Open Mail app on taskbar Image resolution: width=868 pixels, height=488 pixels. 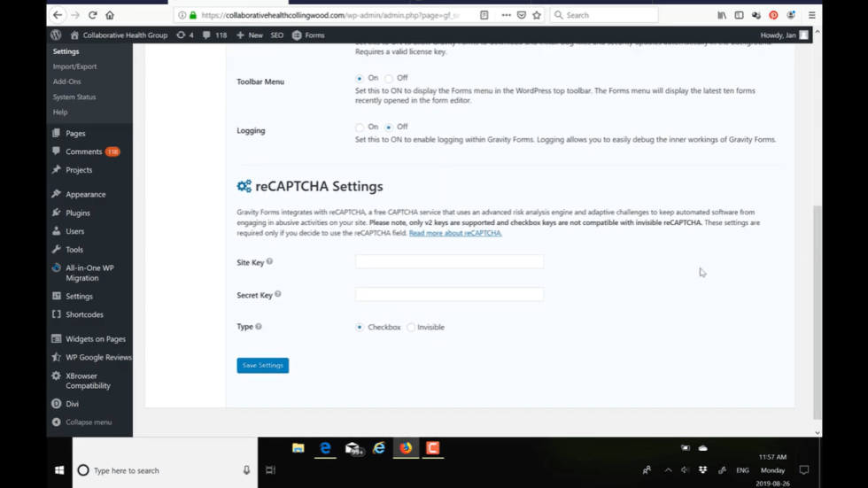click(353, 448)
